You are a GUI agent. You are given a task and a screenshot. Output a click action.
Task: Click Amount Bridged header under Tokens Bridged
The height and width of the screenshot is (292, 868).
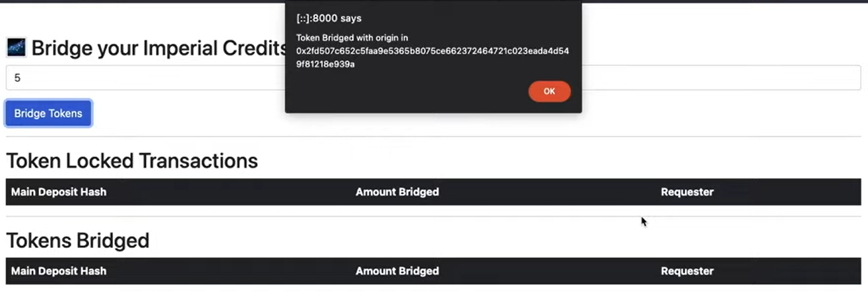pos(397,271)
